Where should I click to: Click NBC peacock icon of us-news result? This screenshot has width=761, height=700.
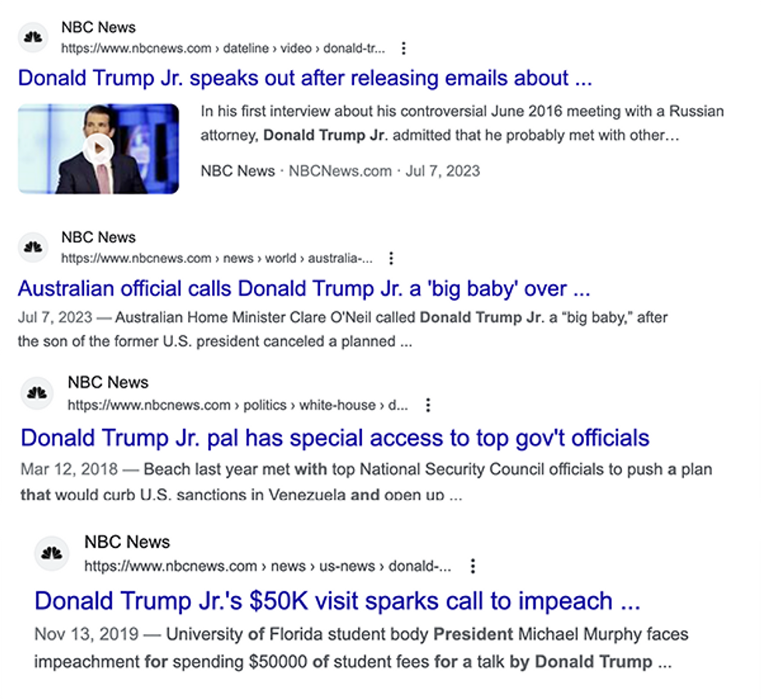tap(51, 553)
